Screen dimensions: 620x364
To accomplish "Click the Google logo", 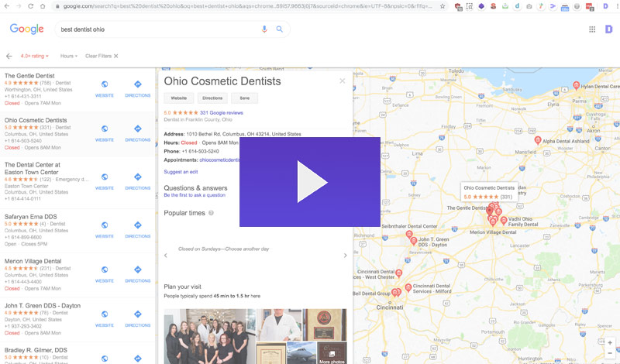I will tap(26, 29).
